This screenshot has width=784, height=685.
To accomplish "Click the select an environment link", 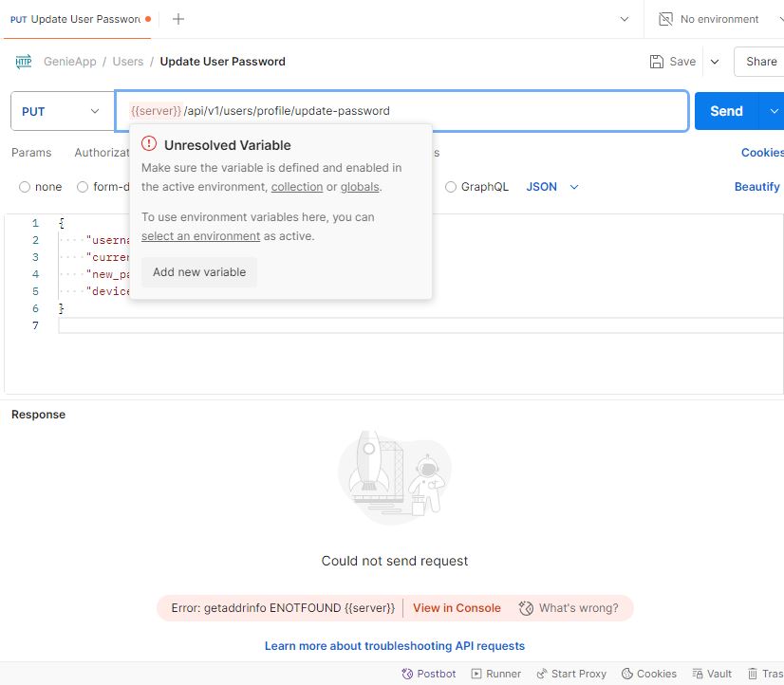I will click(x=200, y=236).
